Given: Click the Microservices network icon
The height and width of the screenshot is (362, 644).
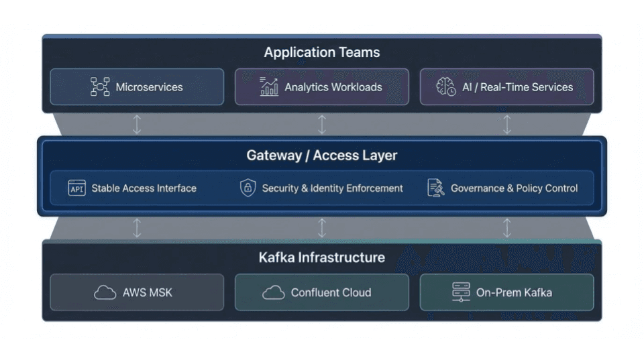Looking at the screenshot, I should 100,87.
